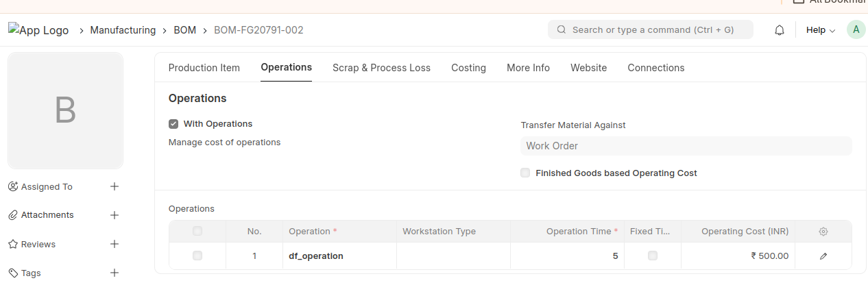Viewport: 868px width, 285px height.
Task: Focus the search or command bar
Action: coord(651,30)
